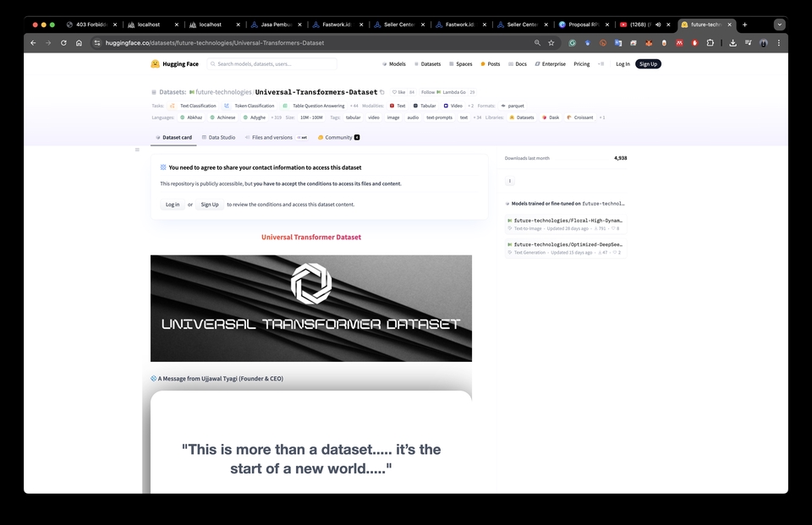
Task: Select the parquet format tag
Action: pyautogui.click(x=513, y=106)
